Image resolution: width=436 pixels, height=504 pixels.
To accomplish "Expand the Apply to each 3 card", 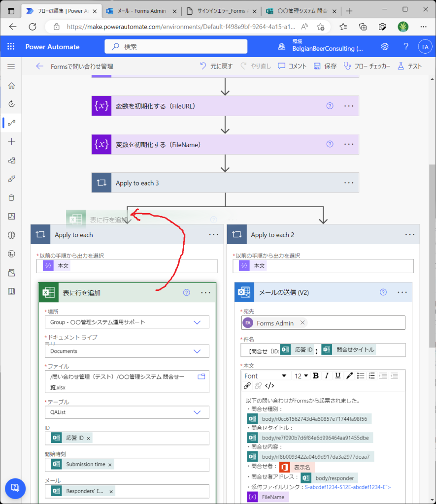I will pos(225,183).
